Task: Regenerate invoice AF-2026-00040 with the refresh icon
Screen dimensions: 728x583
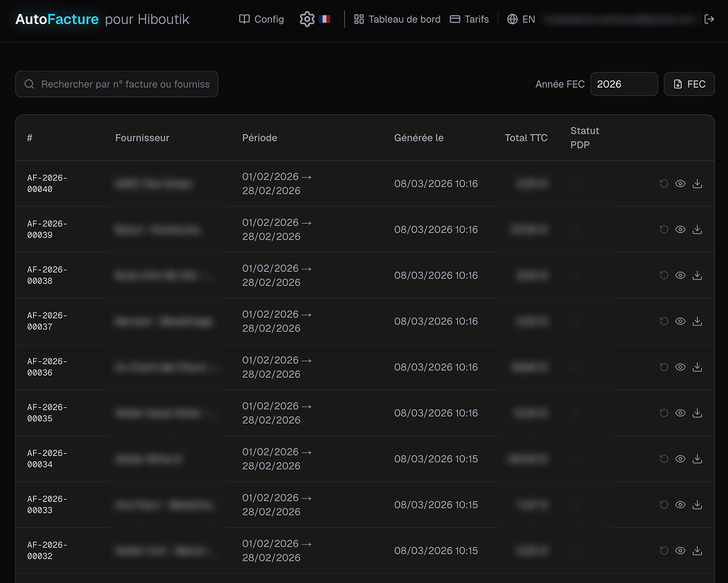Action: (x=663, y=184)
